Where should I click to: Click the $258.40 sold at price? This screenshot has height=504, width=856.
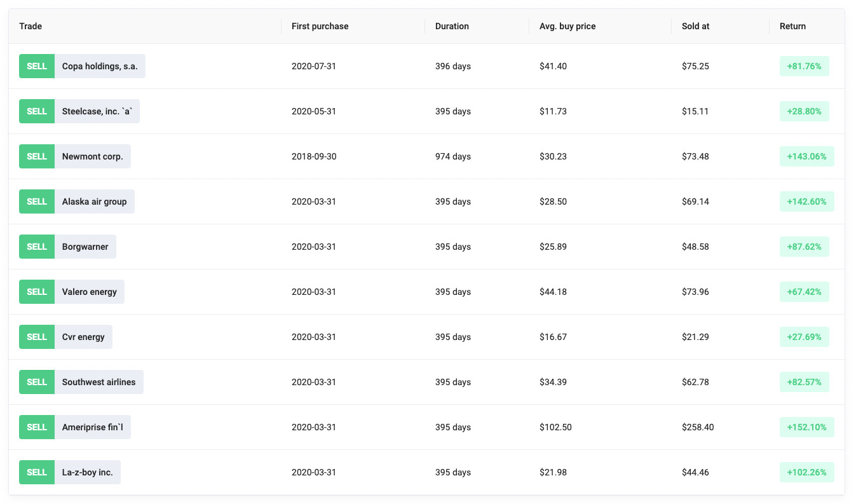coord(698,427)
